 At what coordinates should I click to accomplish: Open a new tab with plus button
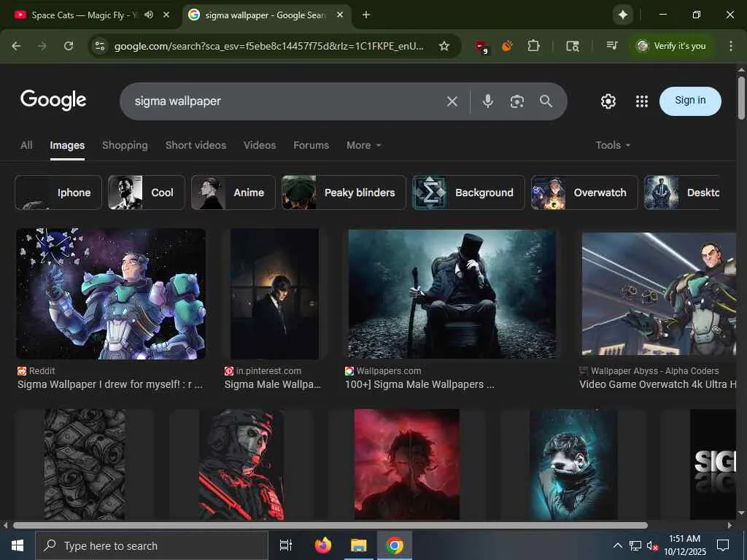(366, 15)
